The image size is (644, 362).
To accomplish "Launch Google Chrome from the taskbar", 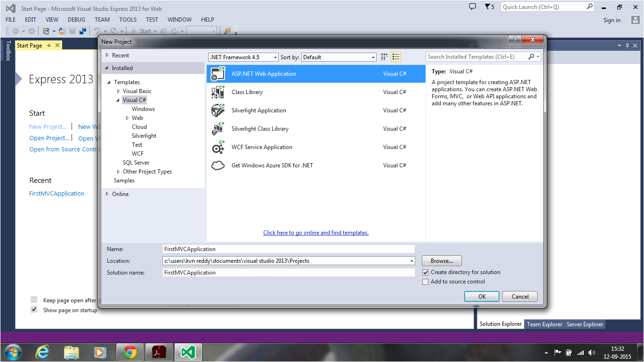I will point(129,352).
